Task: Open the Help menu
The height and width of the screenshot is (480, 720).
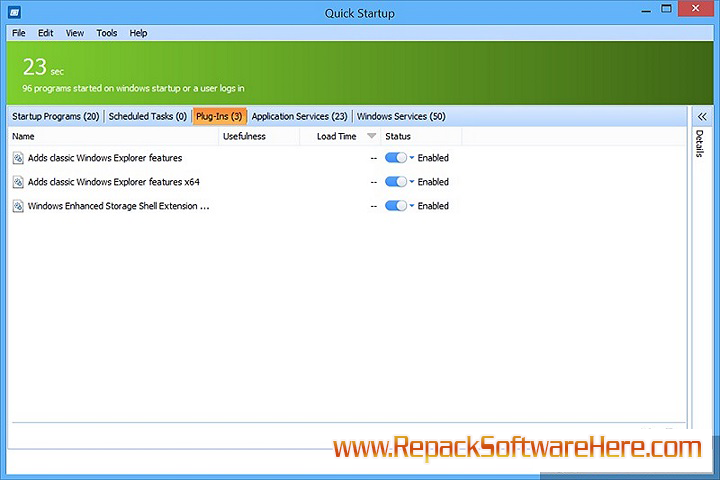Action: pos(138,33)
